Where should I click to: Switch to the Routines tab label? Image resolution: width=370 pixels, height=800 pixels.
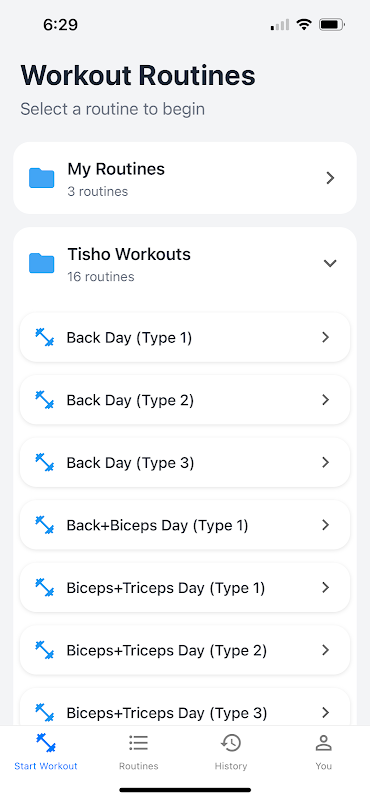(138, 766)
